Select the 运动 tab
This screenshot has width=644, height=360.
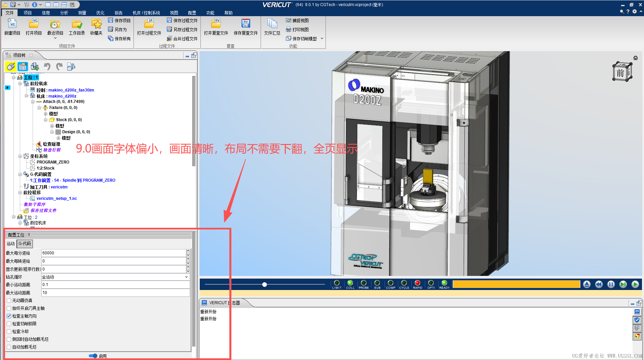11,244
